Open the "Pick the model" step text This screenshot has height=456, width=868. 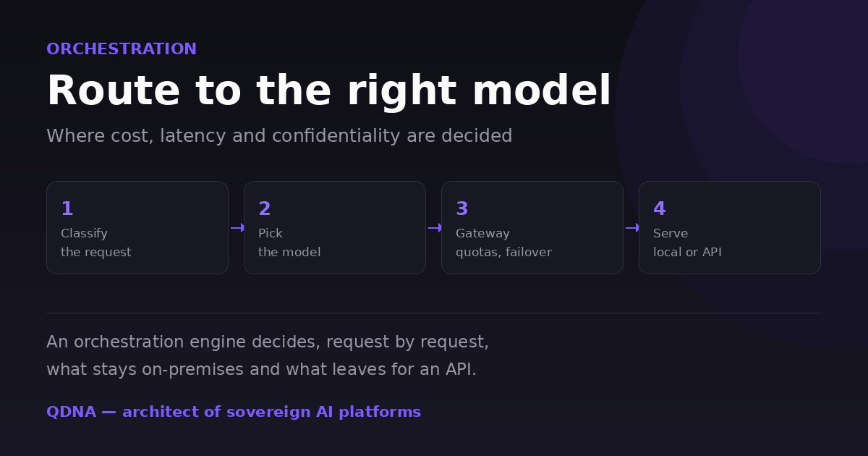click(x=289, y=243)
